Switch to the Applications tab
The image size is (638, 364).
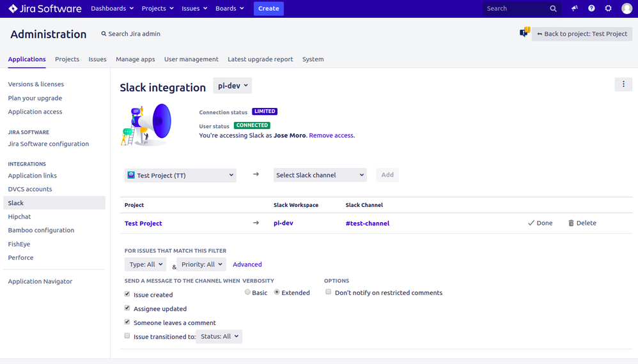pos(27,59)
